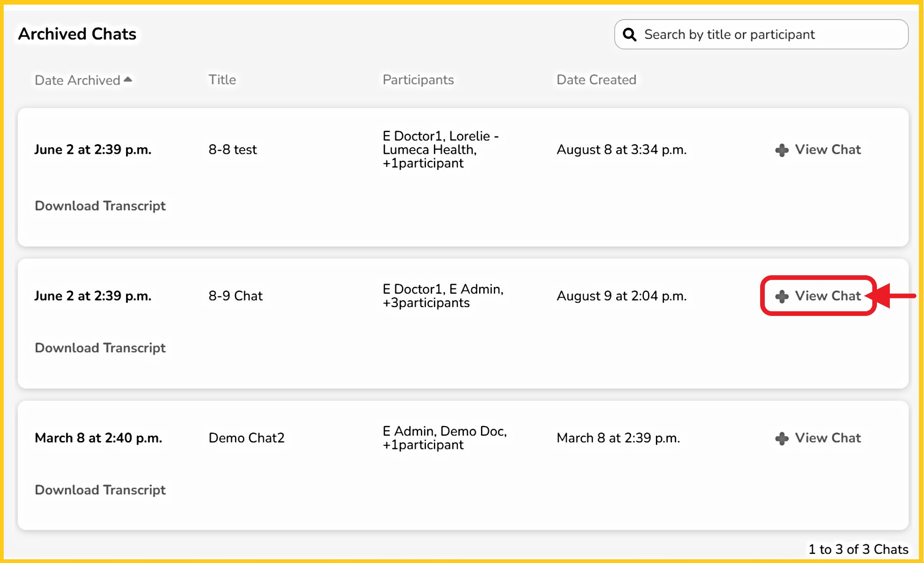Click the '1 to 3 of 3 Chats' pagination text

[858, 549]
